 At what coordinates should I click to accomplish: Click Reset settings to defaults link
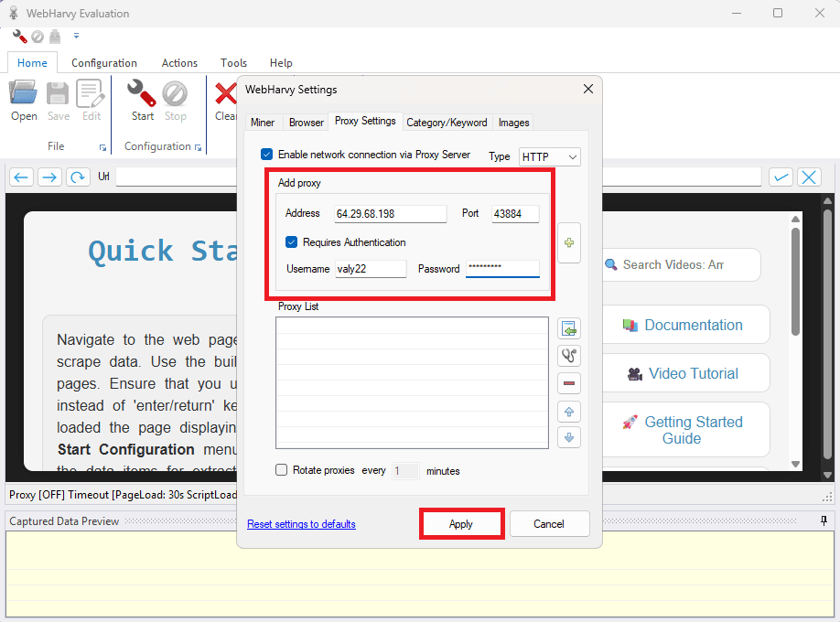pyautogui.click(x=301, y=523)
